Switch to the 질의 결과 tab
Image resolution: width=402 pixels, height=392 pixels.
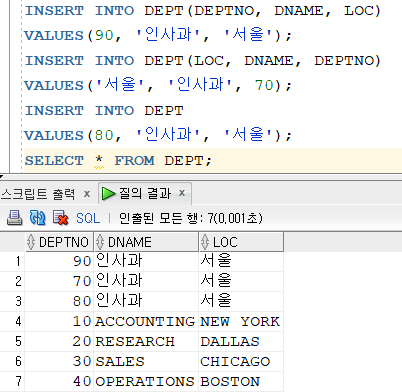[x=145, y=193]
